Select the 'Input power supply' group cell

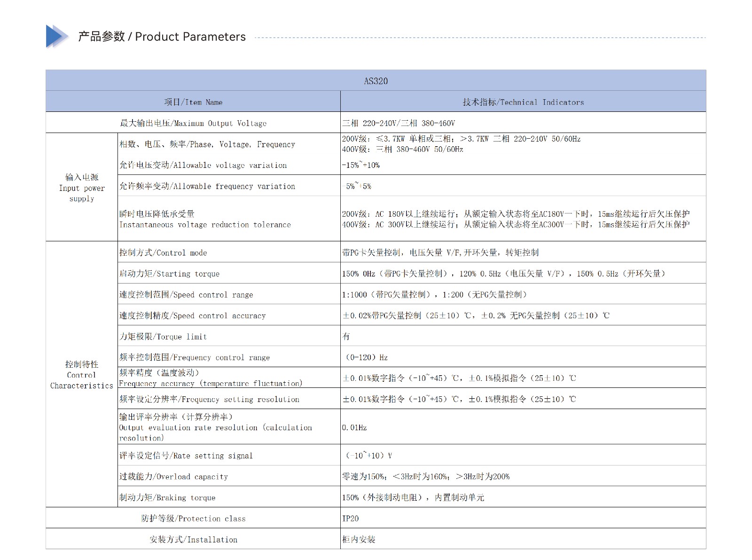coord(82,188)
